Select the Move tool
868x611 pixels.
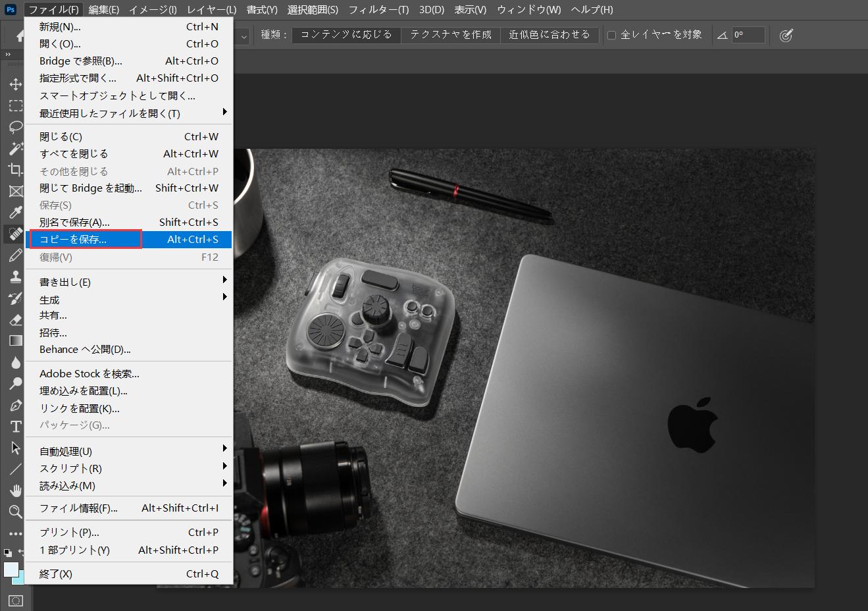pyautogui.click(x=15, y=84)
